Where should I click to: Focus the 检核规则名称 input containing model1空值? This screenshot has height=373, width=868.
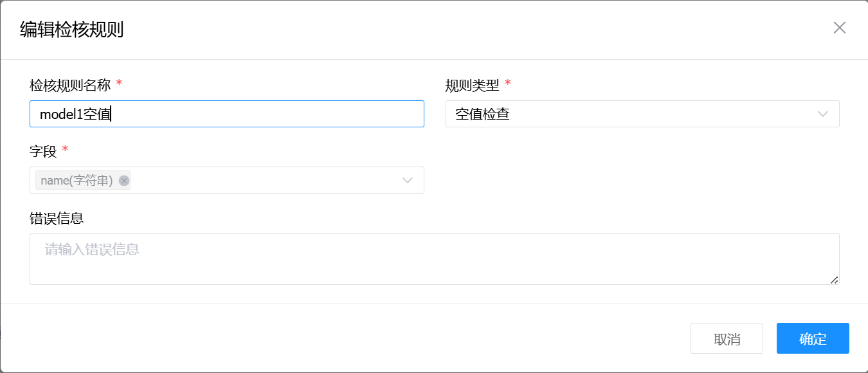[226, 114]
